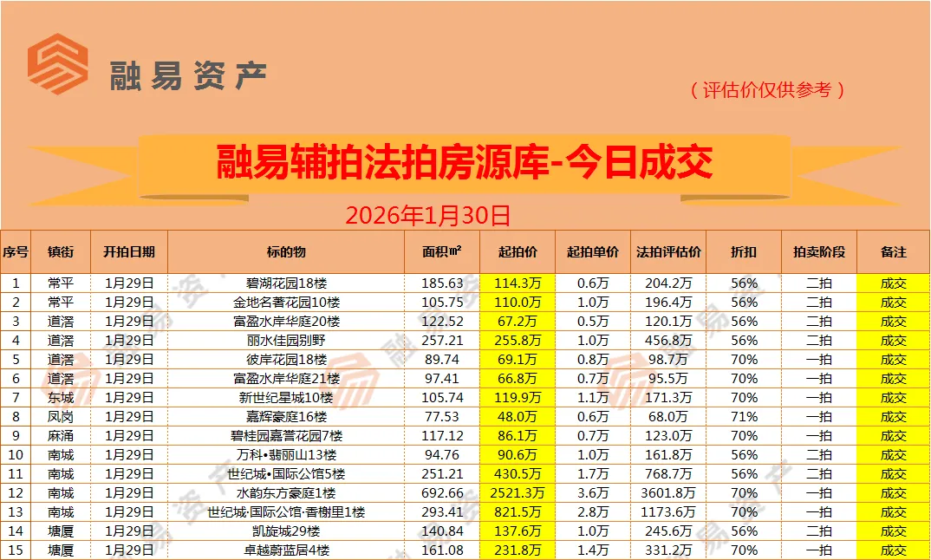Click the property 金地名著花园10楼

(x=287, y=303)
